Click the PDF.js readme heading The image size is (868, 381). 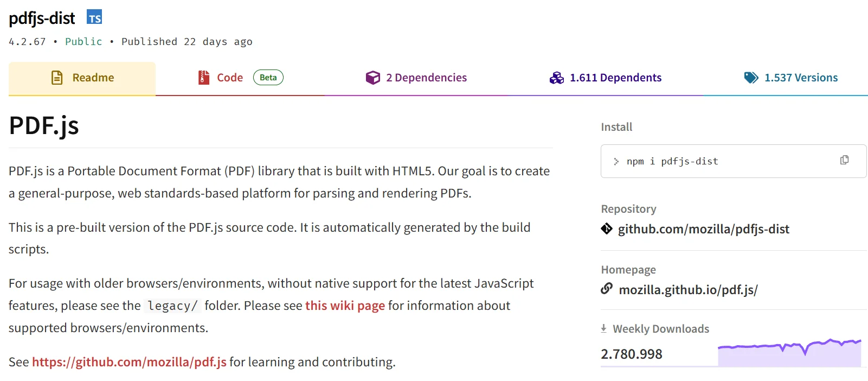[x=44, y=125]
